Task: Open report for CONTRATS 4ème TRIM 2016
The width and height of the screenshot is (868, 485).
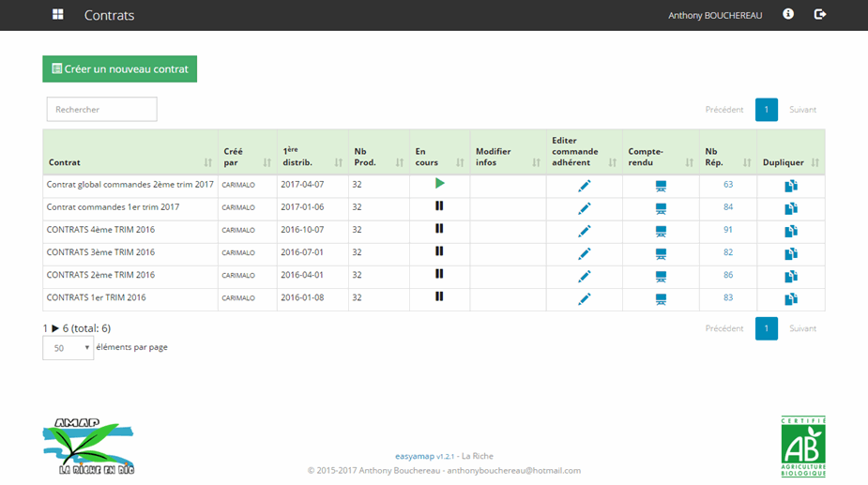Action: point(661,231)
